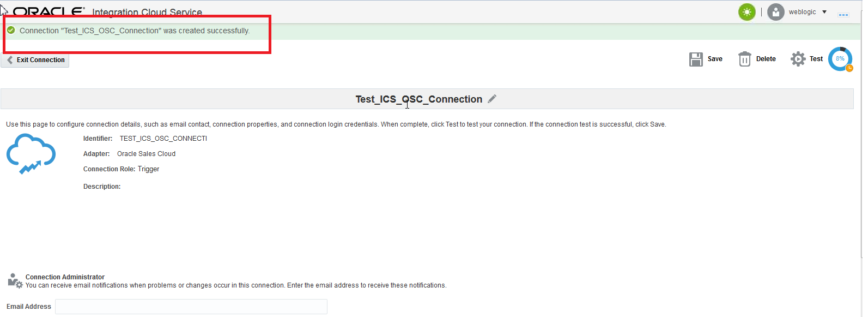Click the success green checkmark icon
The width and height of the screenshot is (868, 317).
tap(11, 31)
